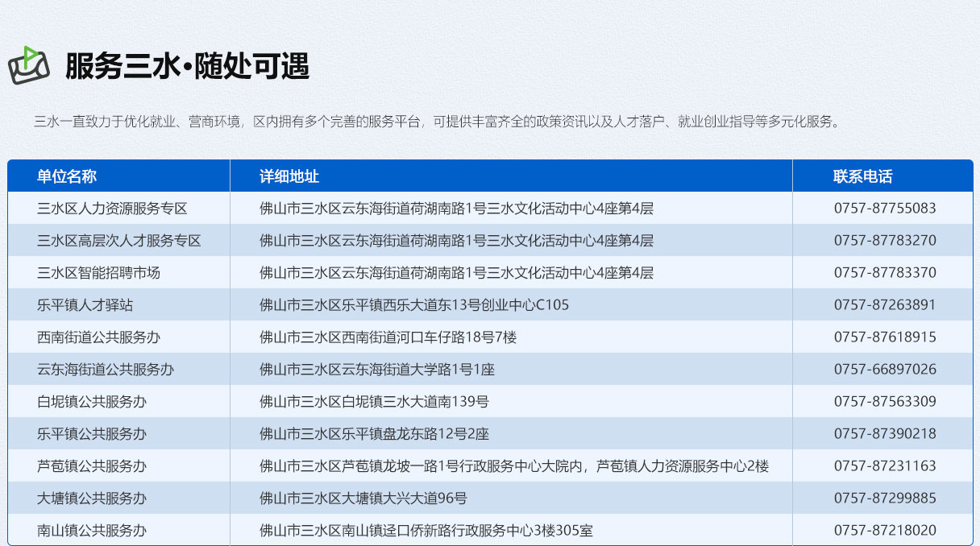Click address 西南街道河口车仔路18号7楼
This screenshot has width=980, height=546.
tap(388, 337)
